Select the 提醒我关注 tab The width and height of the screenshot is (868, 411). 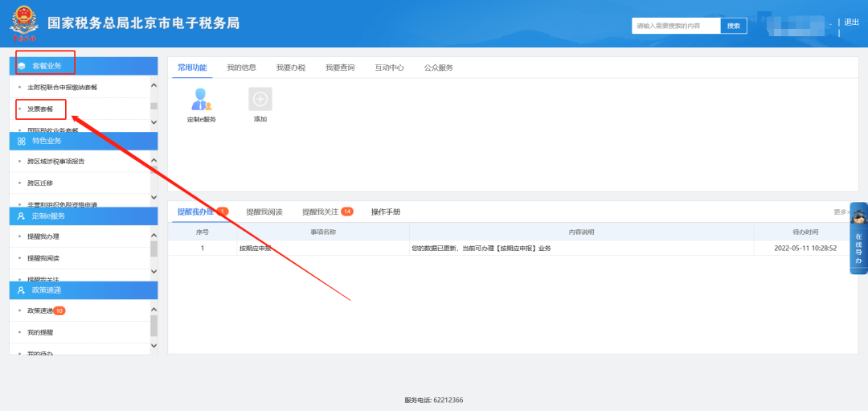point(321,212)
